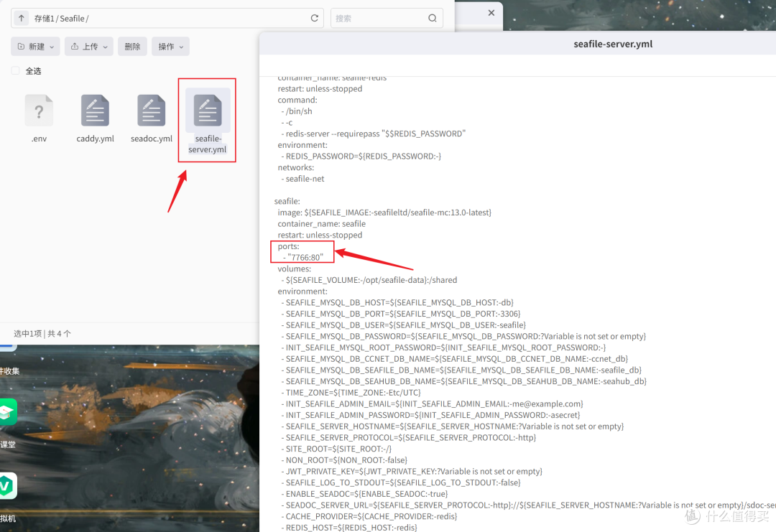Click the container_name: seafile line
776x532 pixels.
point(322,223)
